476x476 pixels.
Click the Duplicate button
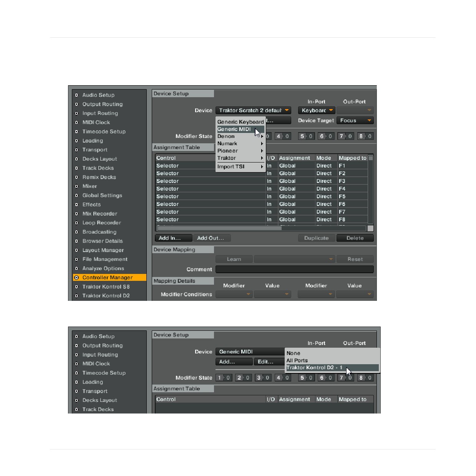pos(317,238)
